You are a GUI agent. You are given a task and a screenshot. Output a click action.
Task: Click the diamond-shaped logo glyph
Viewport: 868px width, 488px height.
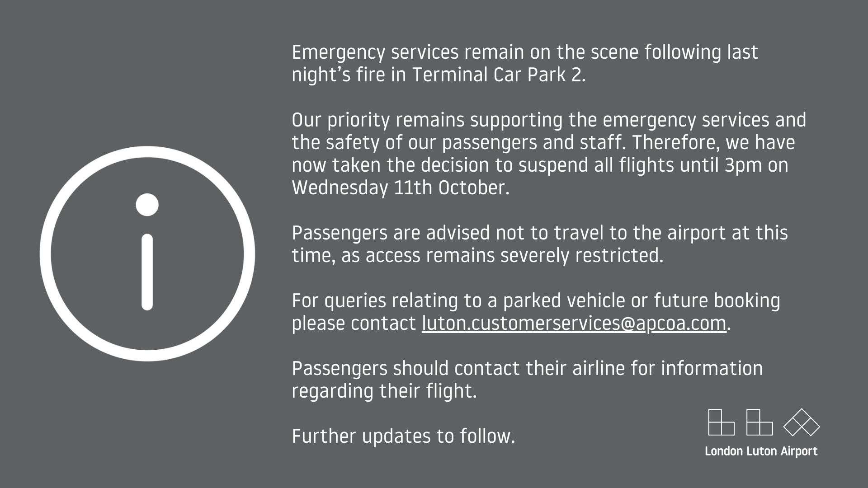click(801, 422)
